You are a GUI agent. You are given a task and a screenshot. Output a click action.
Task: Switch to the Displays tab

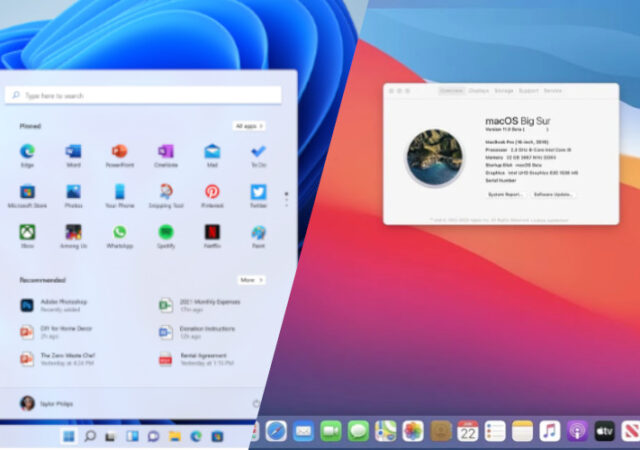pos(478,91)
